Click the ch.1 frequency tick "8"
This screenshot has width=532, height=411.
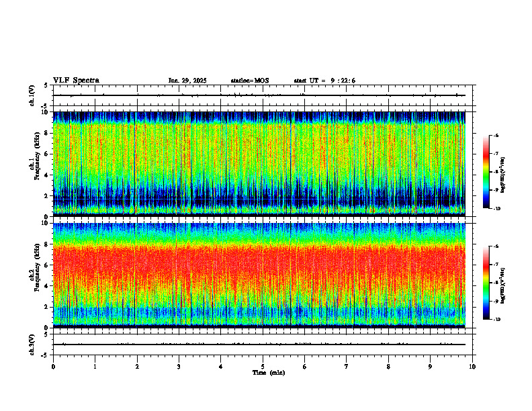click(46, 133)
